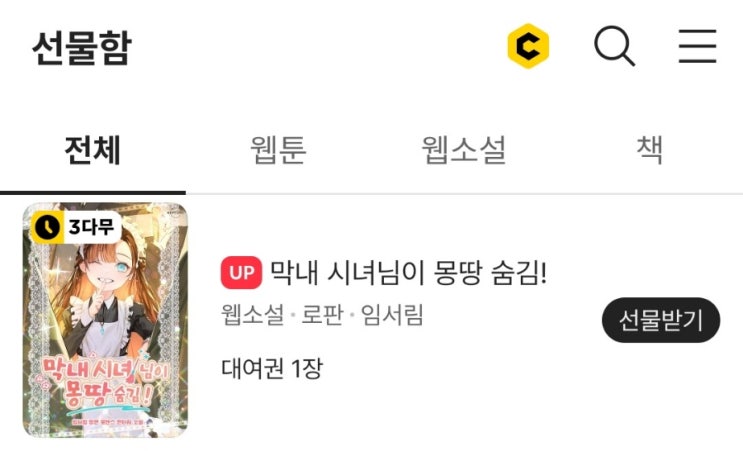The image size is (743, 451).
Task: Open search with the magnifier icon
Action: [x=614, y=46]
